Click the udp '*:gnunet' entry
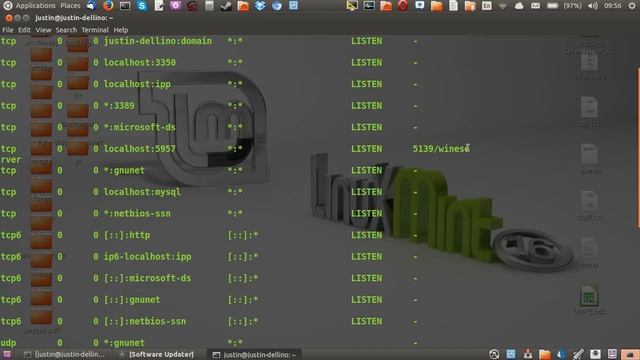This screenshot has width=640, height=360. pyautogui.click(x=124, y=343)
